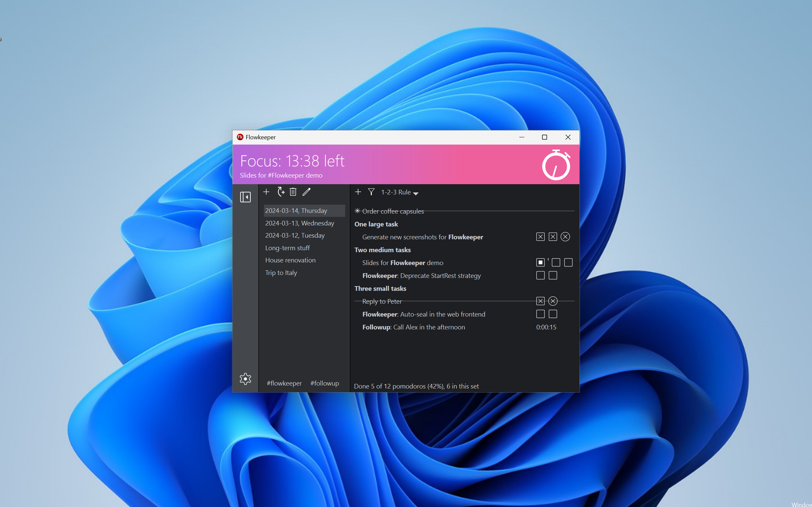This screenshot has width=812, height=507.
Task: Click the Three small tasks heading
Action: pos(380,288)
